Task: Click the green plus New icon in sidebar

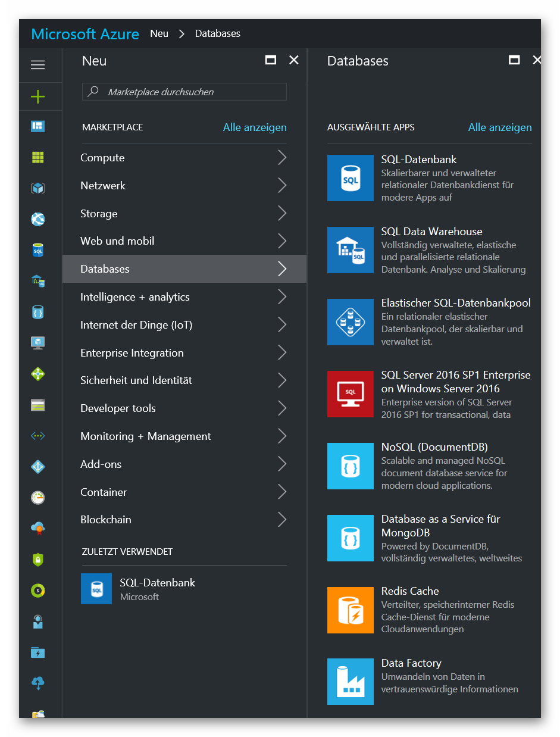Action: pos(37,96)
